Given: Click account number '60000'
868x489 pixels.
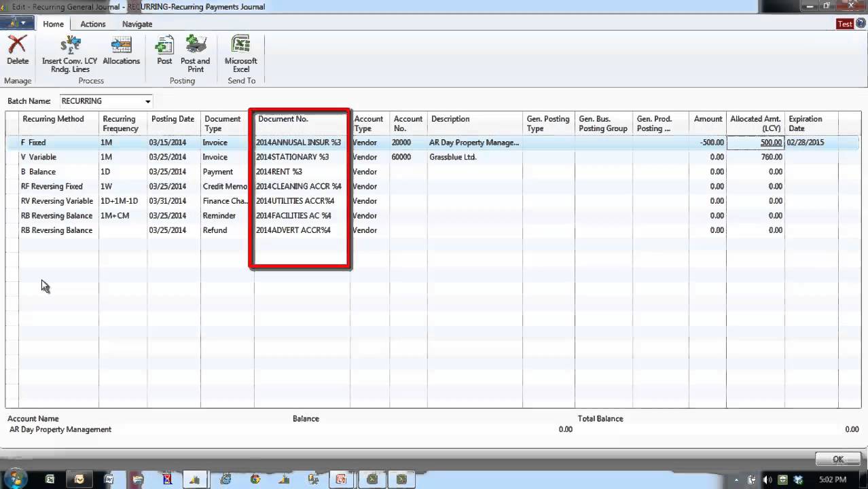Looking at the screenshot, I should (408, 157).
